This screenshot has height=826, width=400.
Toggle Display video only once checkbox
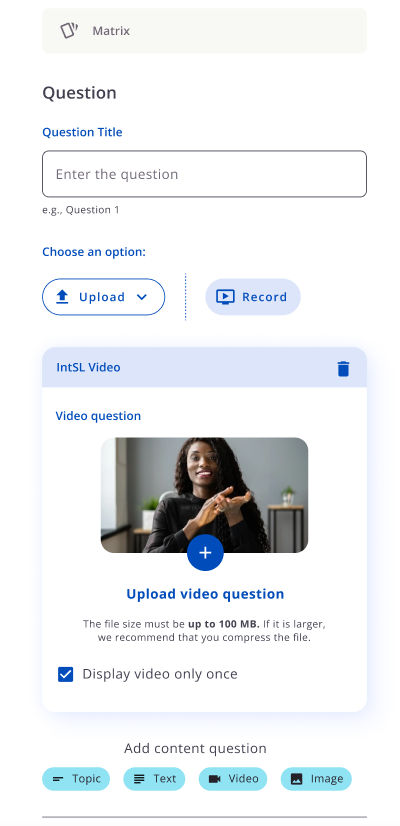[x=65, y=674]
